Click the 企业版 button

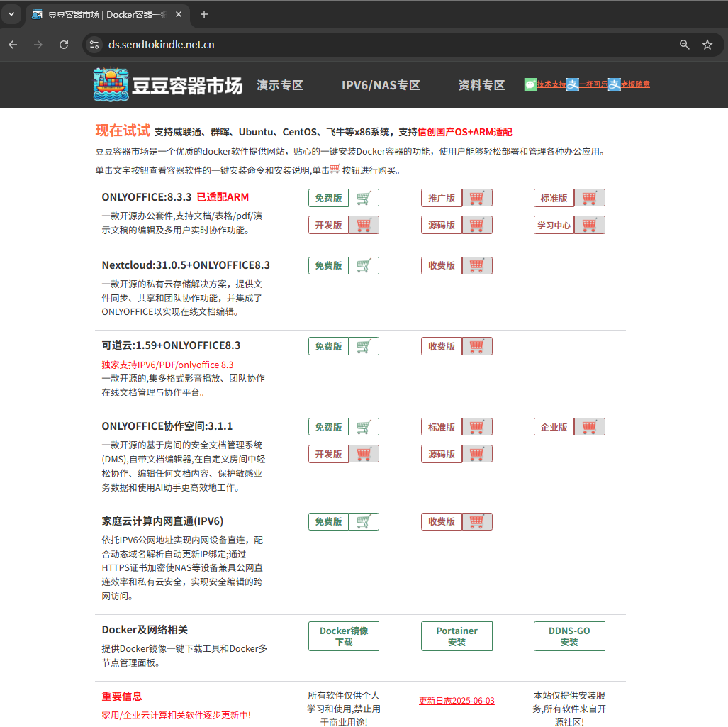tap(554, 427)
